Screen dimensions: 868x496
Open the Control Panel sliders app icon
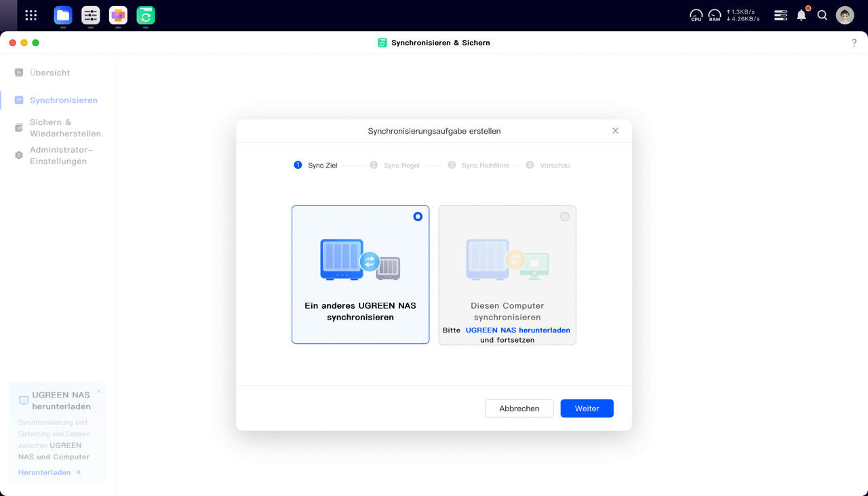point(91,15)
